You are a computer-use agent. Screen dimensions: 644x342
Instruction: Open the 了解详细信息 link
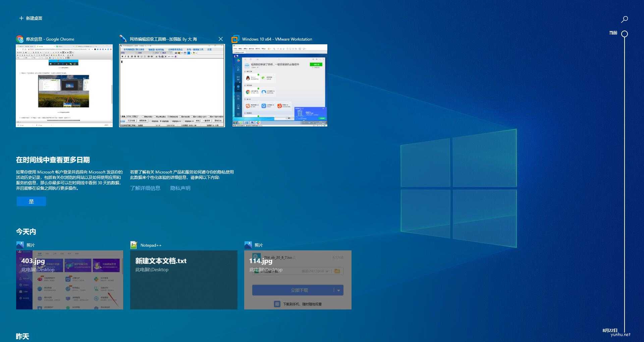pyautogui.click(x=145, y=188)
